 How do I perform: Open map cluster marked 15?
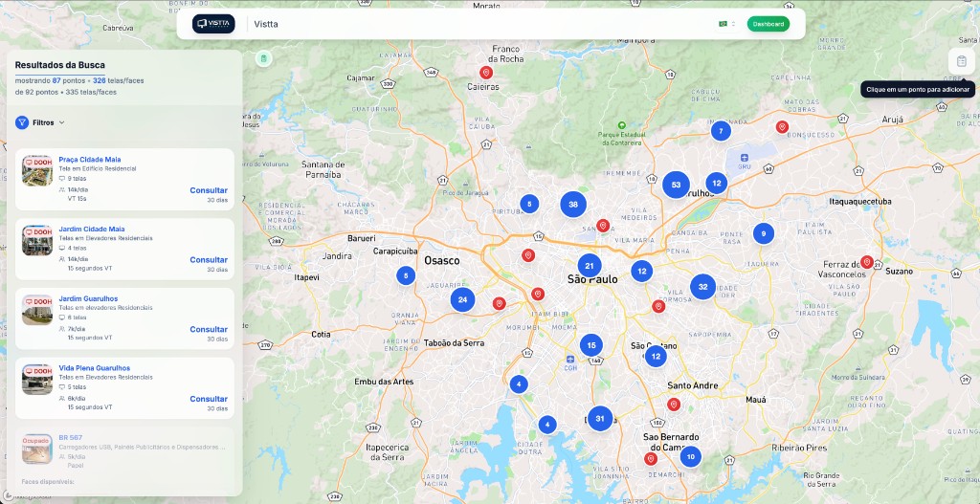[x=591, y=344]
